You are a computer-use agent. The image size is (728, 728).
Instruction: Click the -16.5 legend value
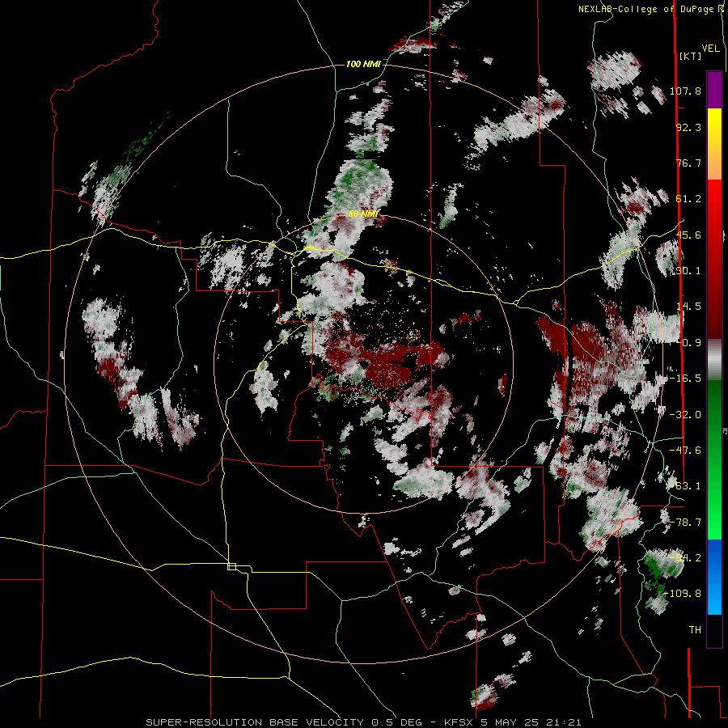pyautogui.click(x=685, y=379)
